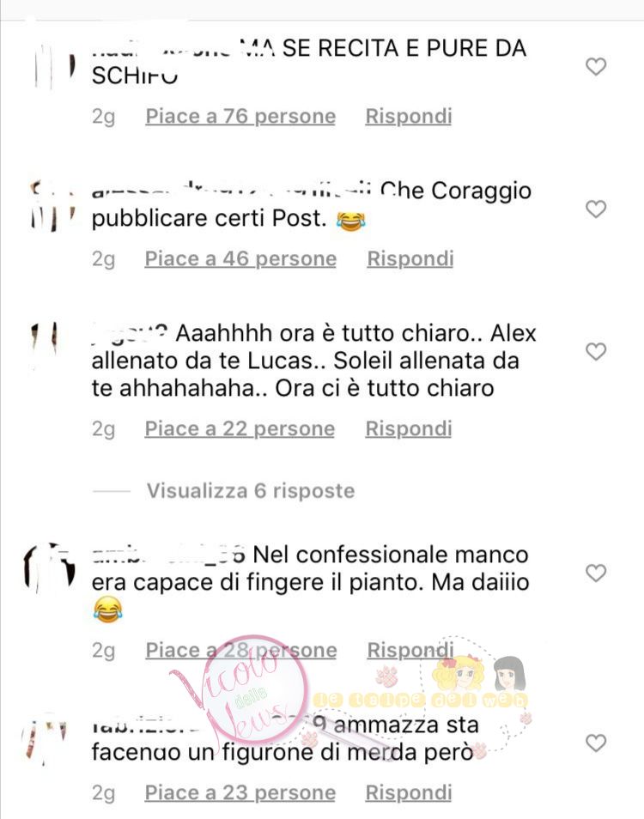Image resolution: width=644 pixels, height=819 pixels.
Task: Reply to the "Nel confessionale" comment
Action: click(x=410, y=650)
